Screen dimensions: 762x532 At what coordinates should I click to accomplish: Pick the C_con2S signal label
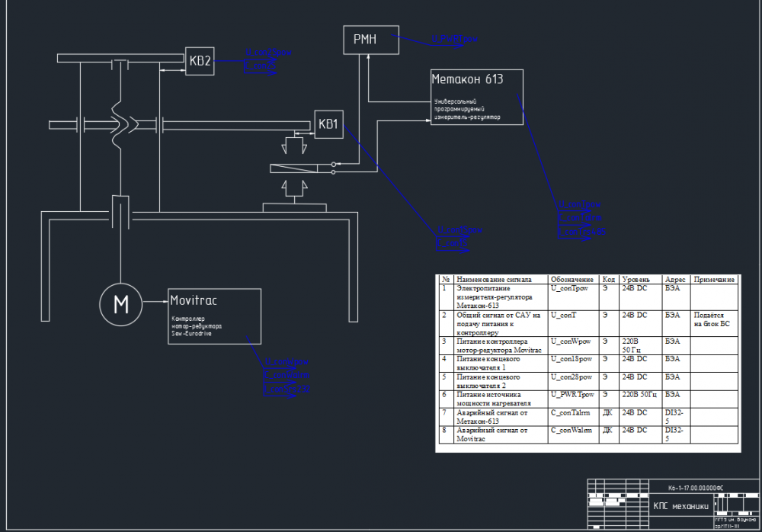260,65
